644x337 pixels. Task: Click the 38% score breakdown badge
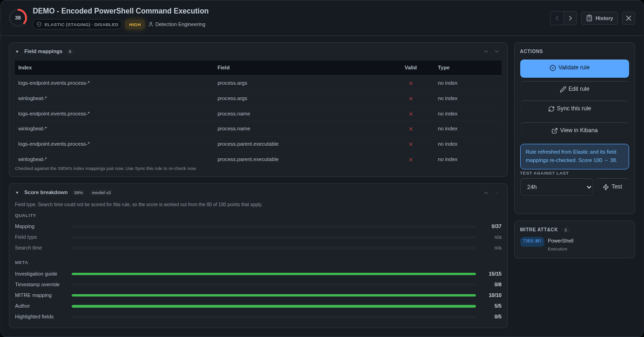pos(78,193)
